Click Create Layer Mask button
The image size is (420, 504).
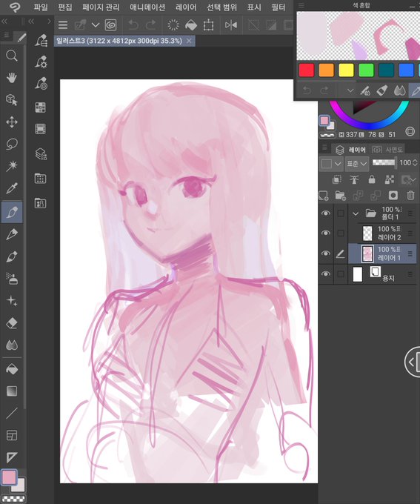[393, 195]
